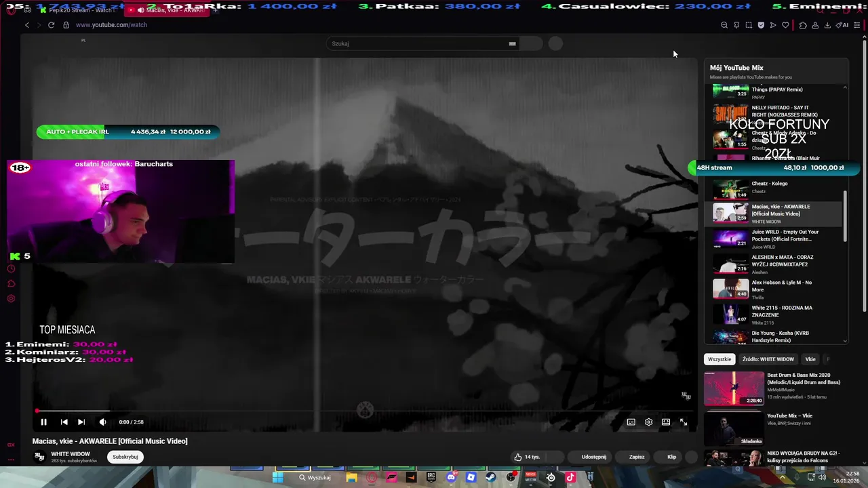Go back with browser back arrow
The width and height of the screenshot is (868, 488).
pyautogui.click(x=27, y=25)
